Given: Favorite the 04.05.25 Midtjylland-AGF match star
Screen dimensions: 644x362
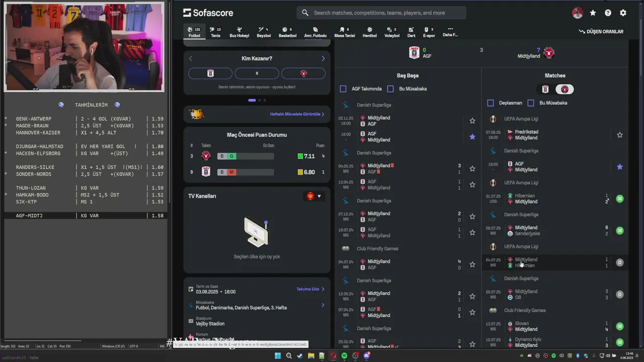Looking at the screenshot, I should point(472,169).
